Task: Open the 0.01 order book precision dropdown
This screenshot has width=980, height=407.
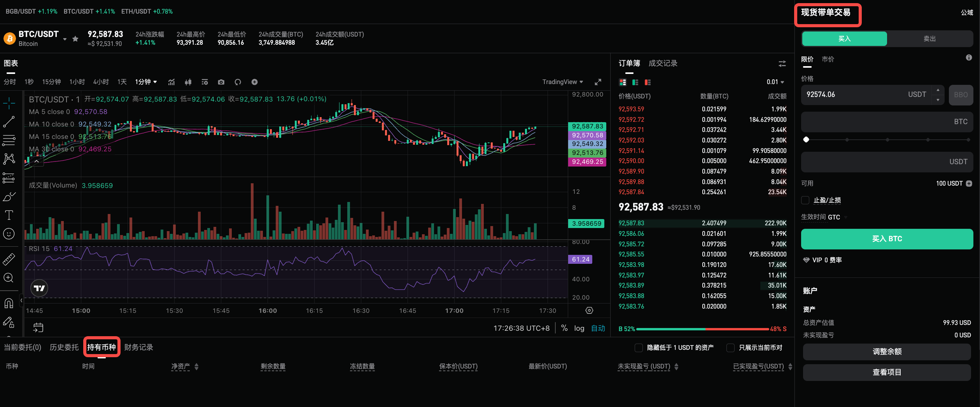Action: [x=775, y=82]
